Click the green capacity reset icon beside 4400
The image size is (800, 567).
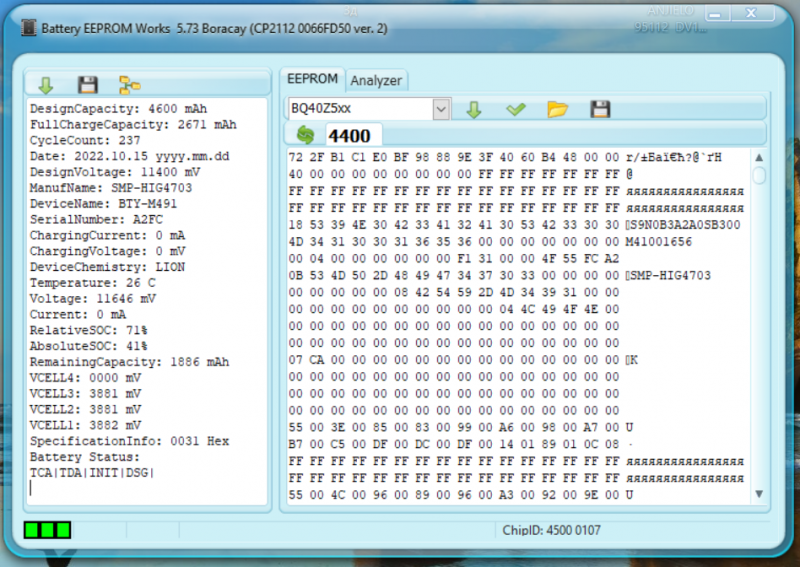305,135
